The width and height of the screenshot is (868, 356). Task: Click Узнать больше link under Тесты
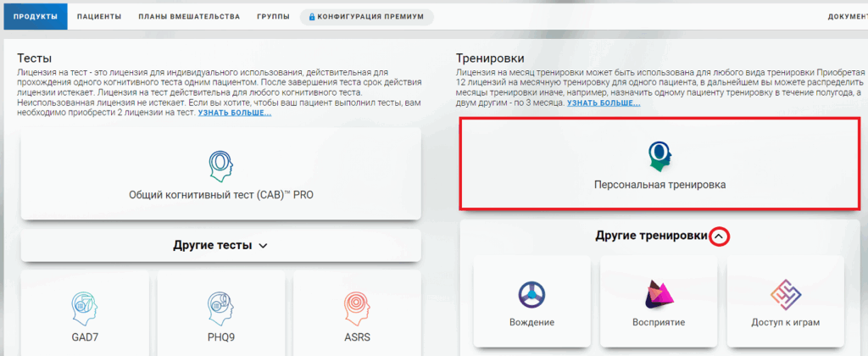point(235,113)
